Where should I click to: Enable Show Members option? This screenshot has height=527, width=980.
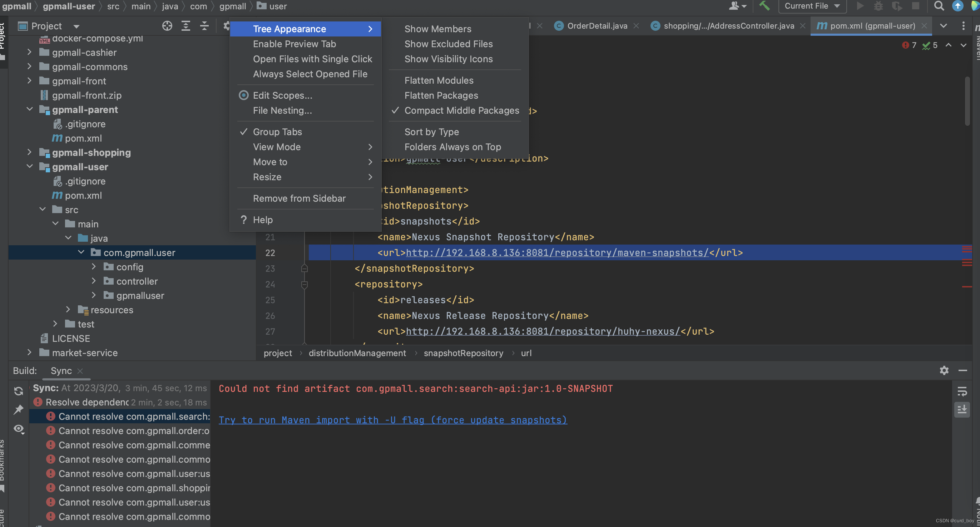pyautogui.click(x=455, y=29)
